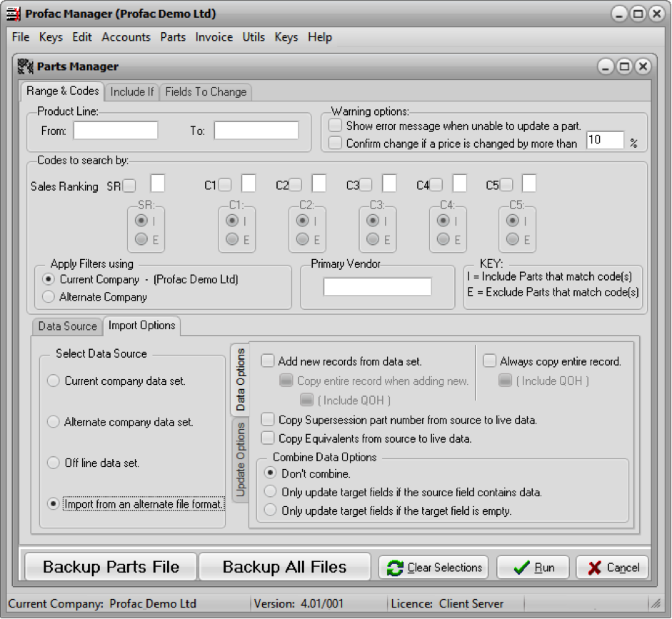Viewport: 672px width, 619px height.
Task: Open the Utils menu
Action: 254,37
